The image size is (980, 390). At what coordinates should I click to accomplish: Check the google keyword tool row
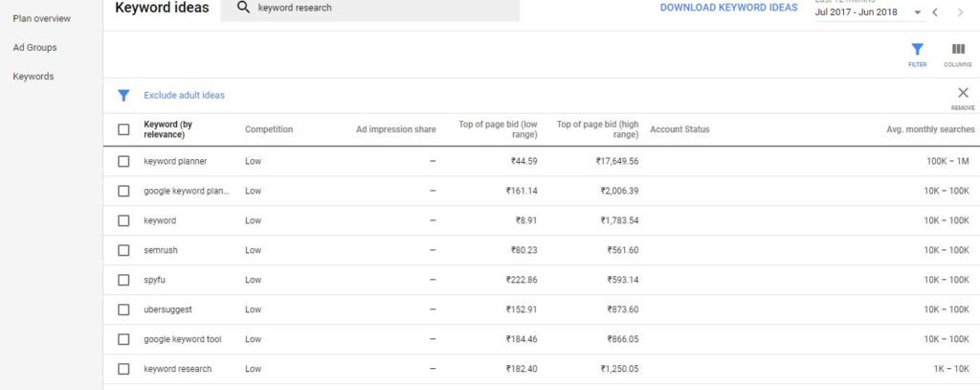tap(123, 339)
